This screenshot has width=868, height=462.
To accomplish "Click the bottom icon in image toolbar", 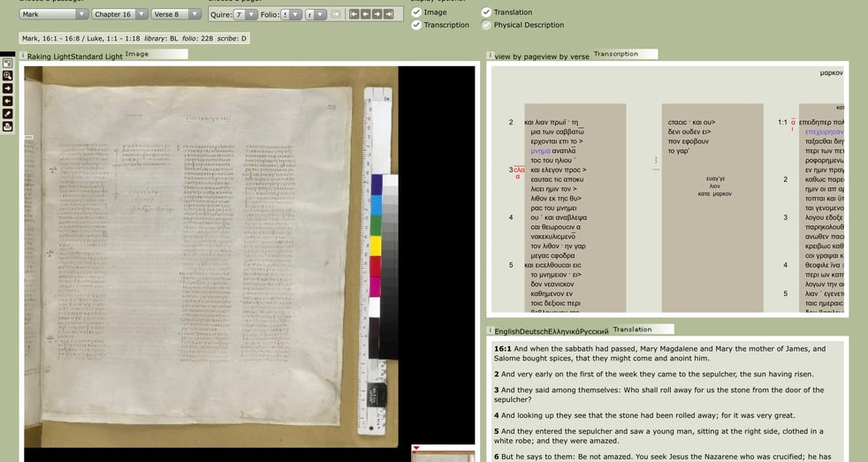I will pos(8,126).
